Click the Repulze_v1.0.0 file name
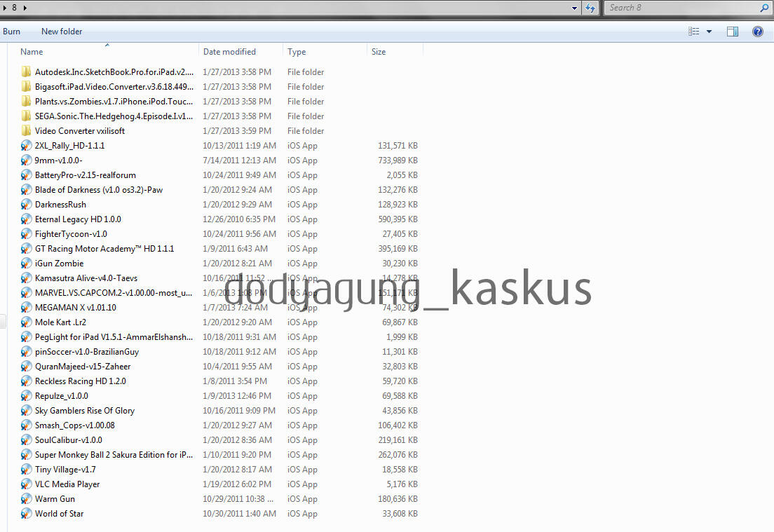Screen dimensions: 774x532 tap(62, 396)
